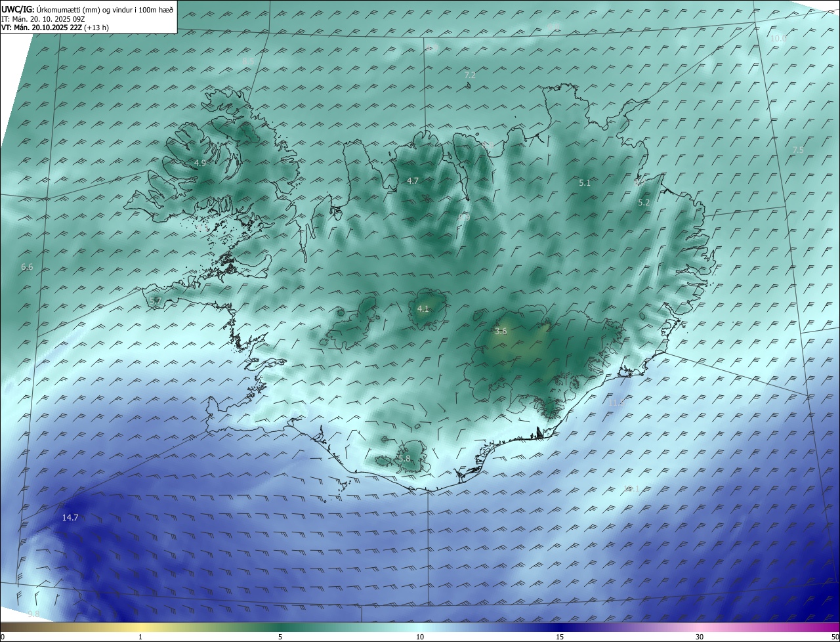
Task: Click the 1 tick on the color scale
Action: coord(140,637)
